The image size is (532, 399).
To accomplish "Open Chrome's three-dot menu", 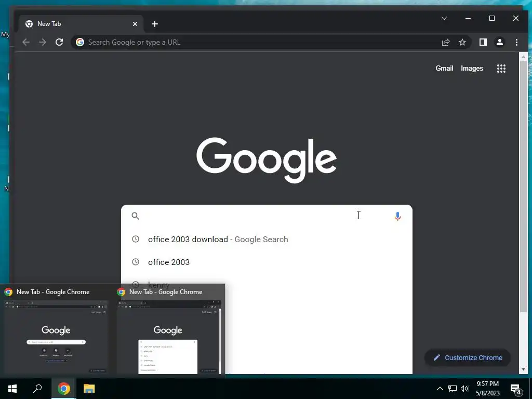I will coord(516,42).
